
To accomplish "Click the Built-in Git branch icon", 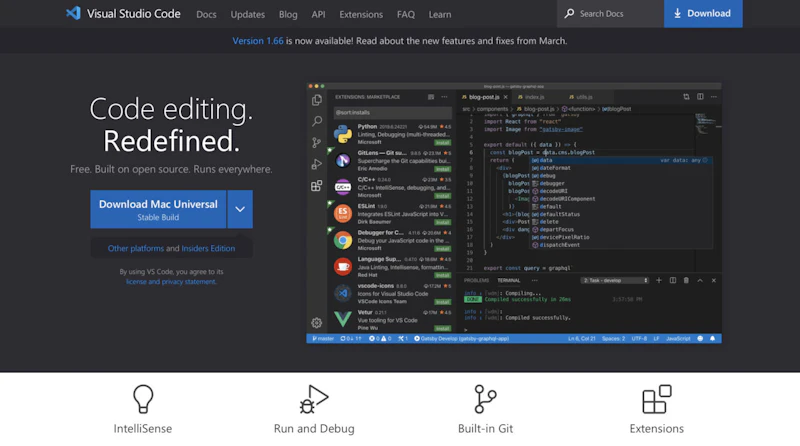I will (485, 399).
